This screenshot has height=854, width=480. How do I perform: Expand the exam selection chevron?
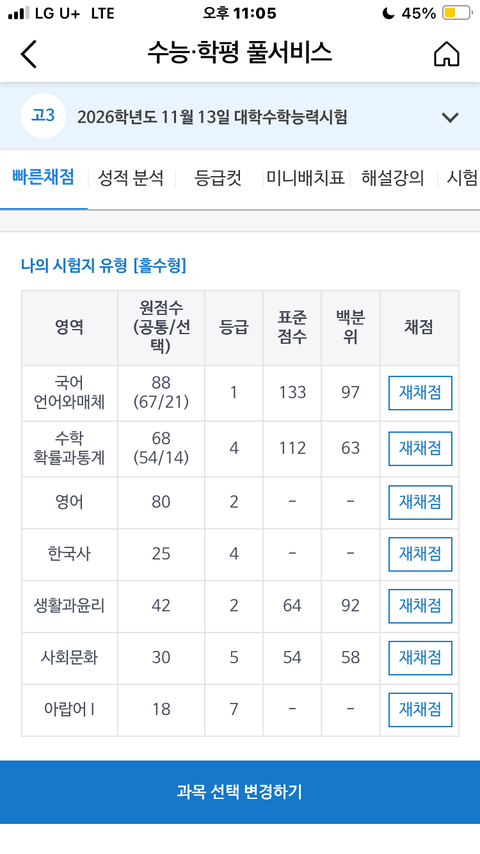[450, 117]
